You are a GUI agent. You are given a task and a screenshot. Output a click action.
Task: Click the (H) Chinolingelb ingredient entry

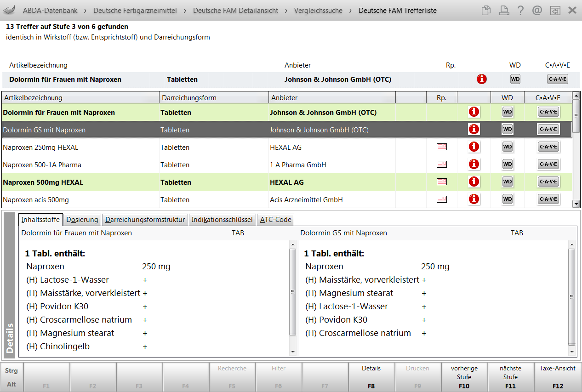pyautogui.click(x=58, y=347)
